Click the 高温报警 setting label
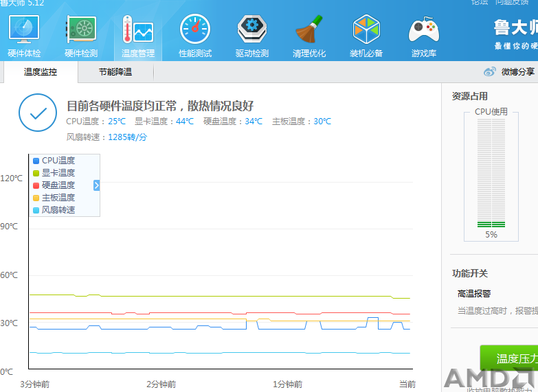The height and width of the screenshot is (392, 538). click(474, 294)
